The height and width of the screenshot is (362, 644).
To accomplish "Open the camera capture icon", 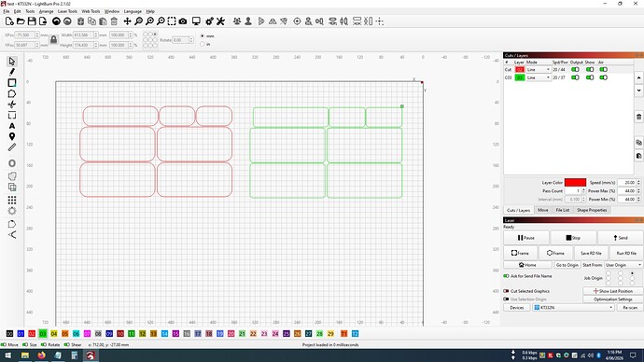I will click(183, 21).
